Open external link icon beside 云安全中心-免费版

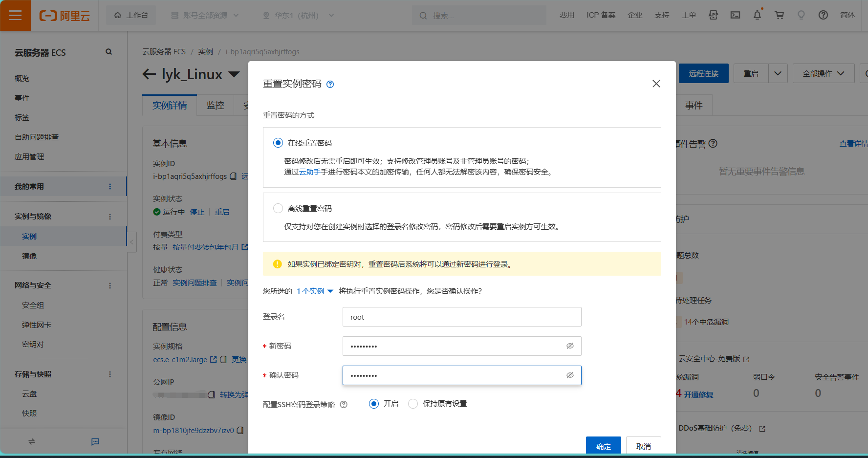pyautogui.click(x=746, y=359)
